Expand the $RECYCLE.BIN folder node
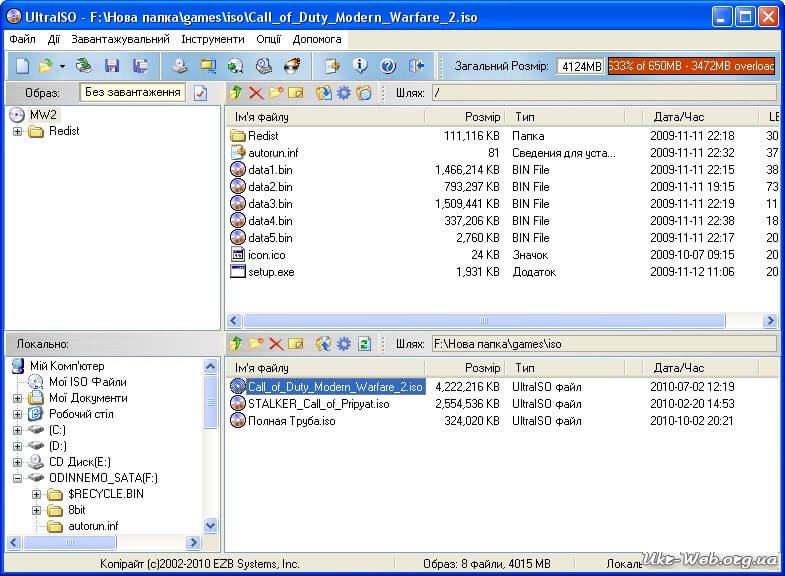 (x=37, y=494)
